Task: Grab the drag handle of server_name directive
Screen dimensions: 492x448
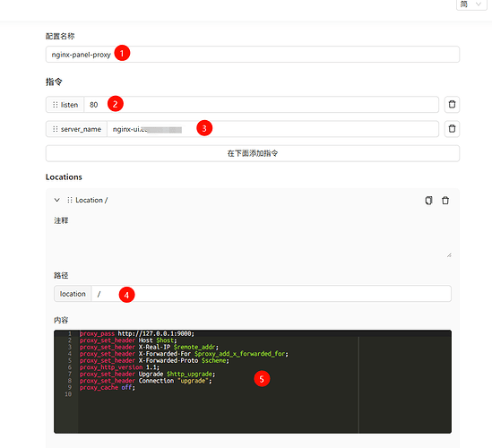Action: pos(56,129)
